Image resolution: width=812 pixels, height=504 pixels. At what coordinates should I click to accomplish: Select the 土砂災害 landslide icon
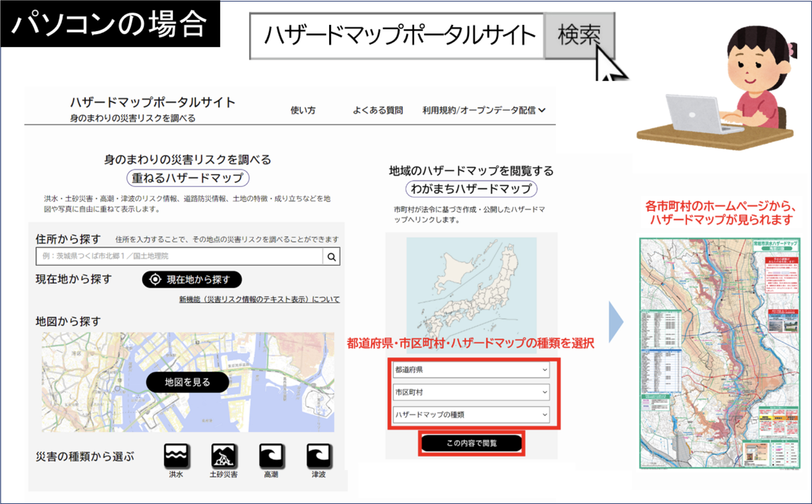click(224, 456)
